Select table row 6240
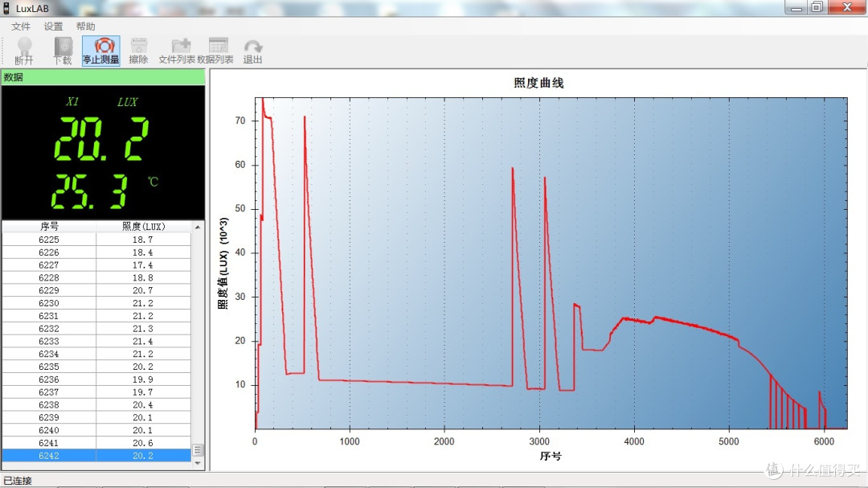Image resolution: width=868 pixels, height=488 pixels. [x=96, y=430]
